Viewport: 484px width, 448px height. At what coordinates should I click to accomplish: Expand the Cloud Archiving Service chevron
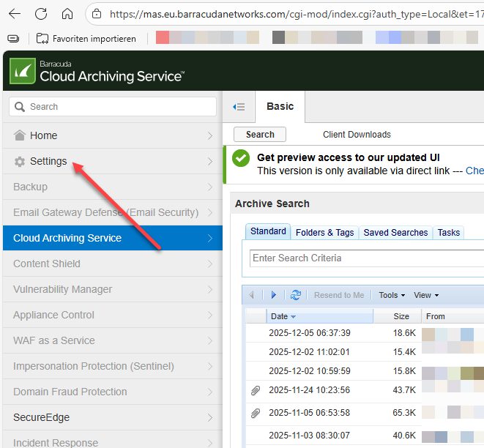210,238
